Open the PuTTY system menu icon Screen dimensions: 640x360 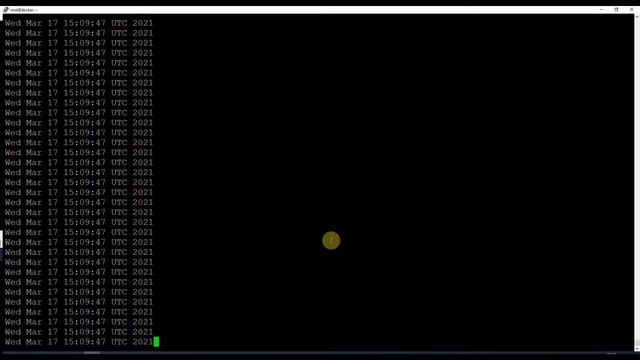click(x=6, y=9)
